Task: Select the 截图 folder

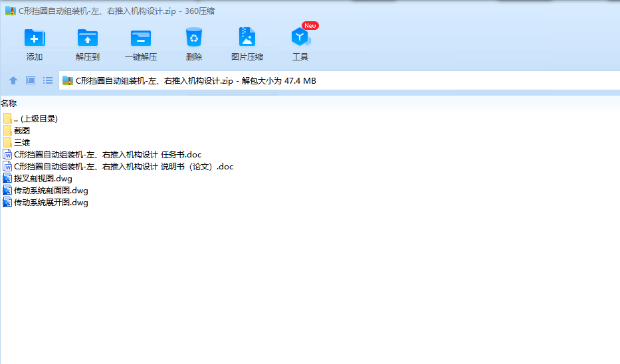Action: [x=17, y=130]
